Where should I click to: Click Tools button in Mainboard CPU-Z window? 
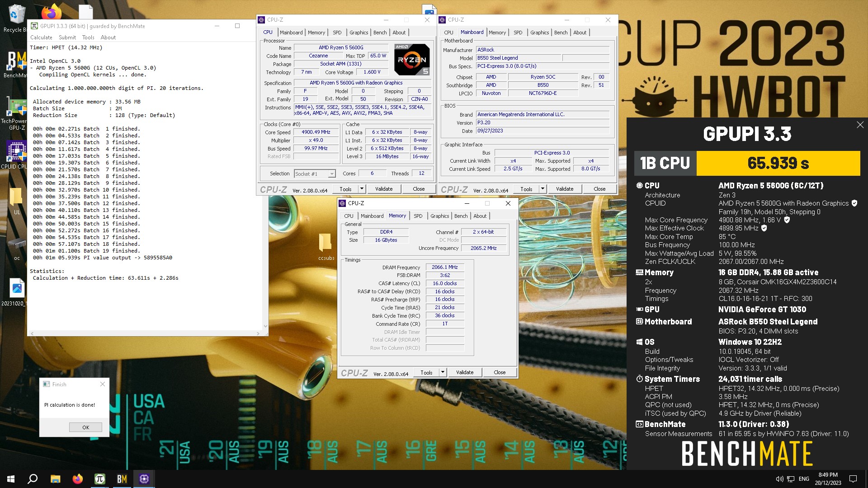click(x=526, y=189)
